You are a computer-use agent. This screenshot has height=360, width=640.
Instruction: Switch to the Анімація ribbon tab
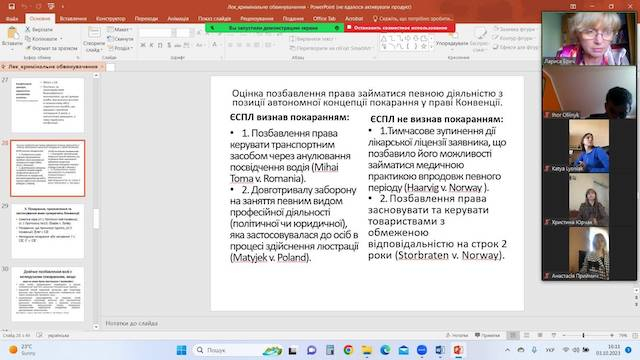178,18
